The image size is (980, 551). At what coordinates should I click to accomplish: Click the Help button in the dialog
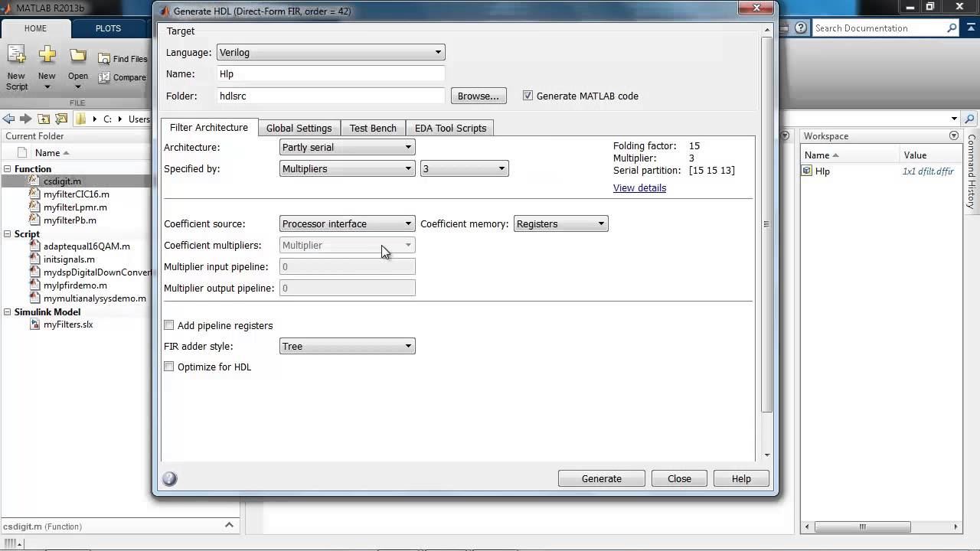click(741, 478)
